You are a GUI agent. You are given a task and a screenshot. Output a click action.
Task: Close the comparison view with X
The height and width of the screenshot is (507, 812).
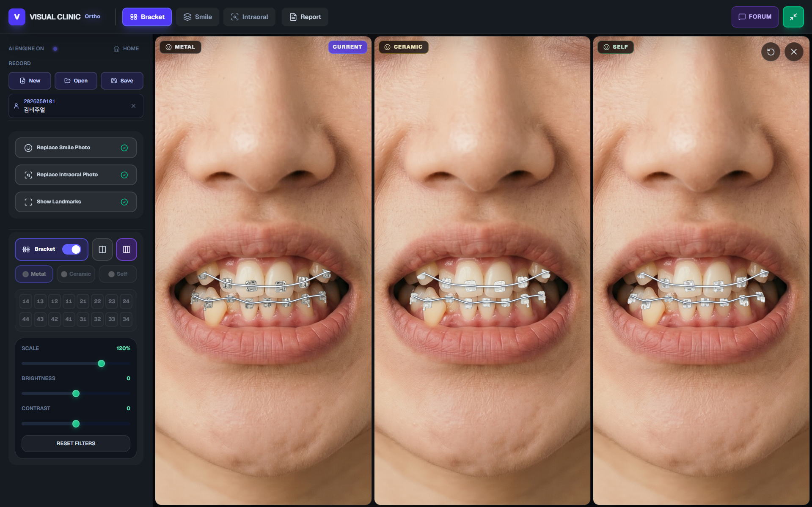pos(794,52)
